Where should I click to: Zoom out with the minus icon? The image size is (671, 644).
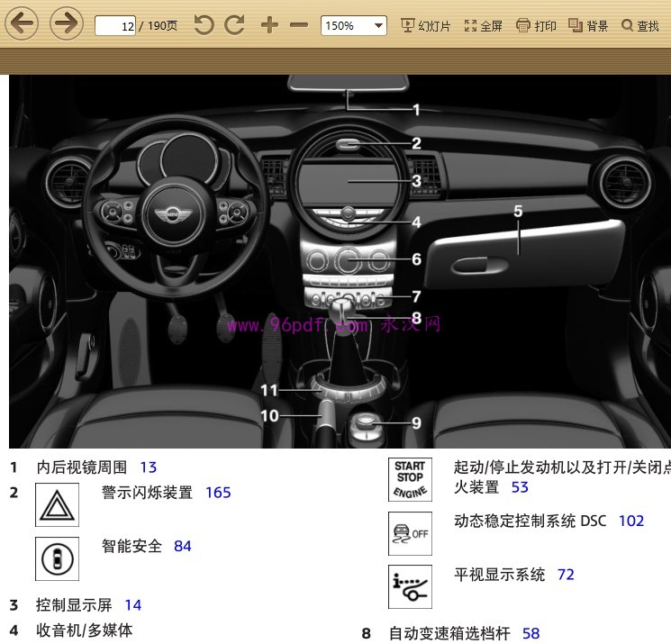[299, 25]
